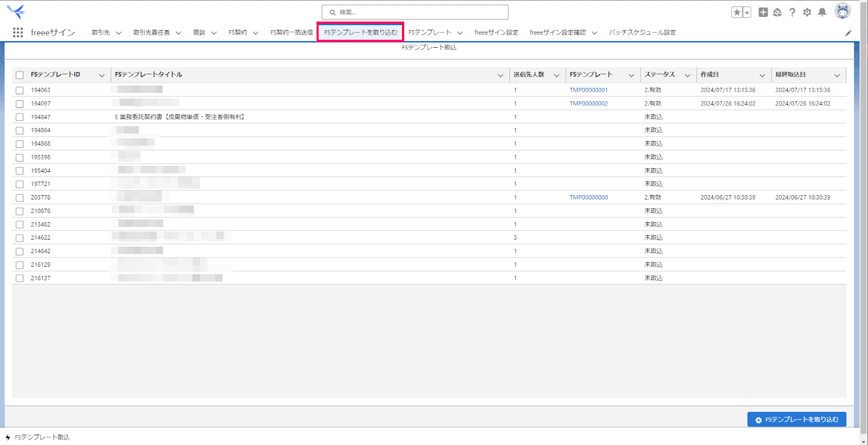Tick the checkbox for template 194847

[20, 117]
